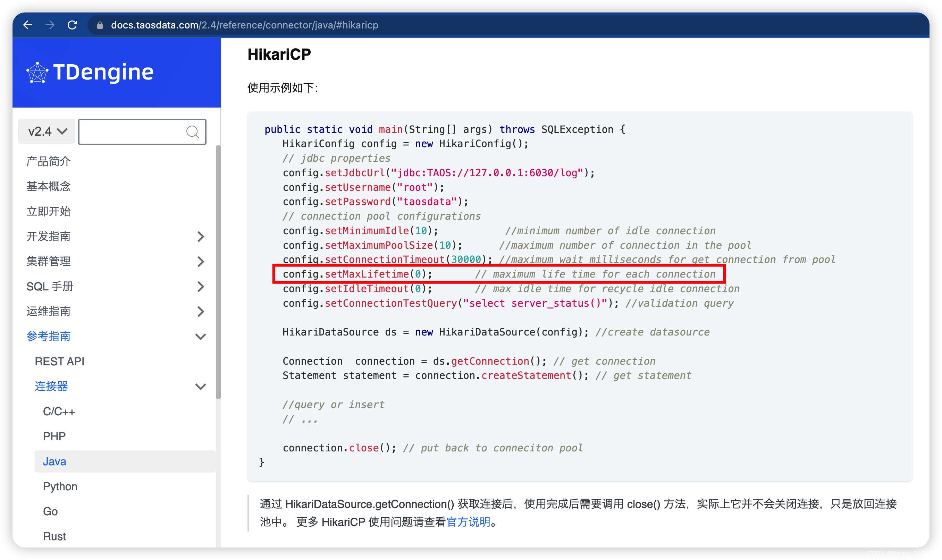Open the v2.4 version selector
The width and height of the screenshot is (942, 560).
[46, 131]
